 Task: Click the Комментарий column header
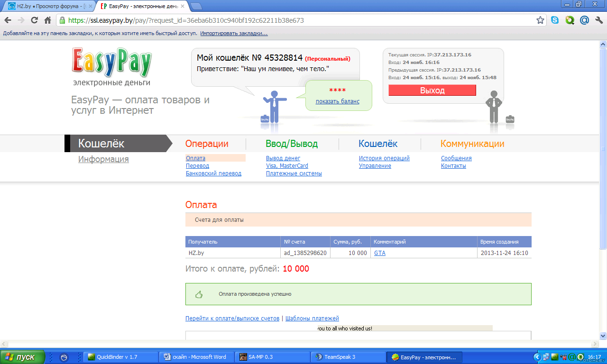click(423, 242)
